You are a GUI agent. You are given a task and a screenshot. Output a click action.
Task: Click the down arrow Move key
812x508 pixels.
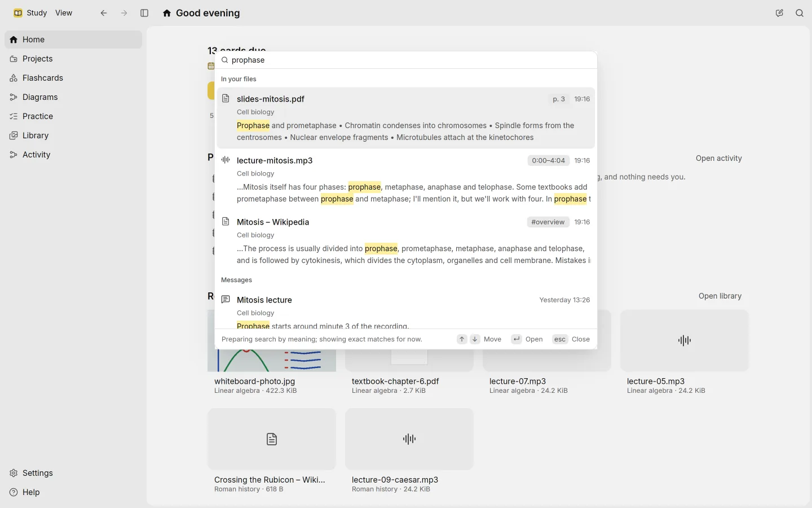click(475, 339)
